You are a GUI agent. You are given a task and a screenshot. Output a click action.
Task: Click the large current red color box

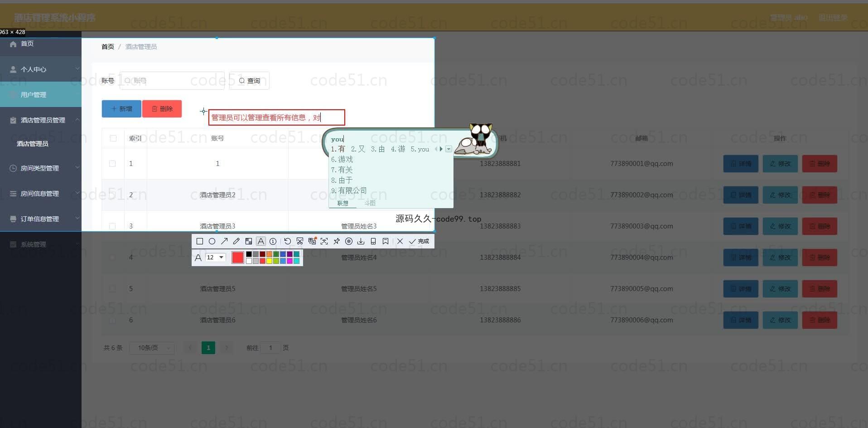coord(238,258)
